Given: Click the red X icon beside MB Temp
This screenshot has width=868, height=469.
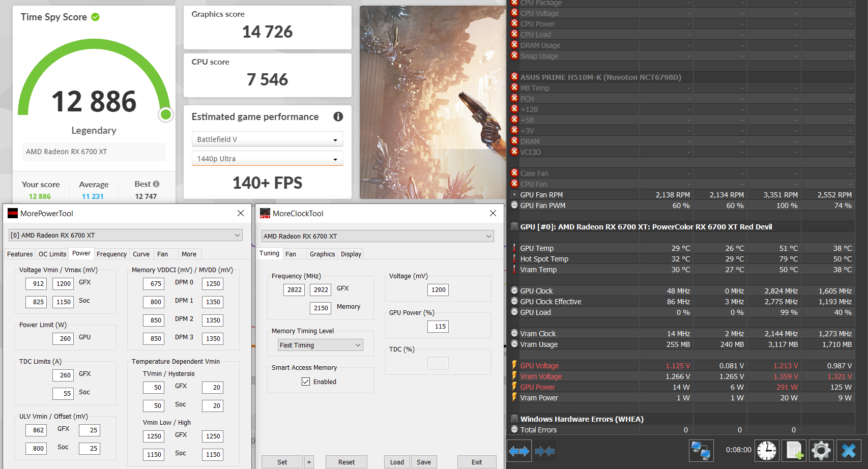Looking at the screenshot, I should pos(514,87).
